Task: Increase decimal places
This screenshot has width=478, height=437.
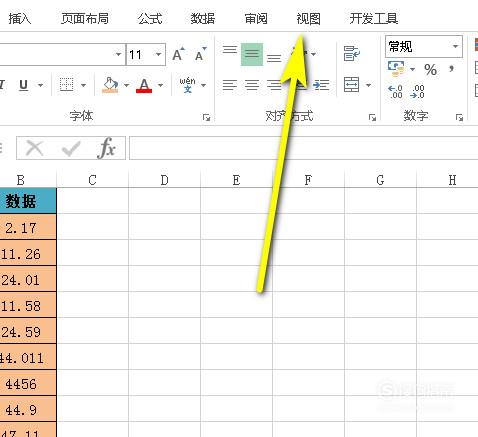Action: (x=396, y=91)
